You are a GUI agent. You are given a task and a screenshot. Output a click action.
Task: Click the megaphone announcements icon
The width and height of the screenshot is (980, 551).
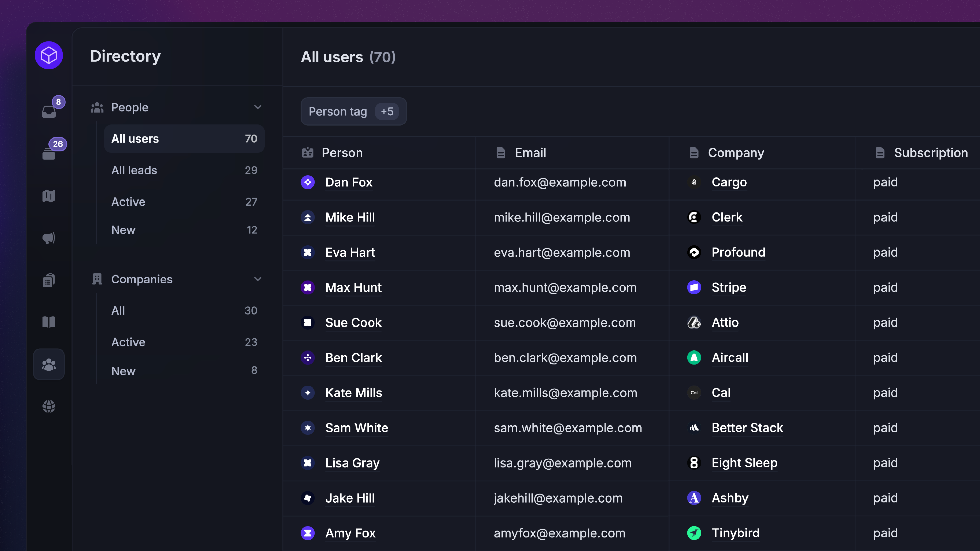tap(49, 238)
